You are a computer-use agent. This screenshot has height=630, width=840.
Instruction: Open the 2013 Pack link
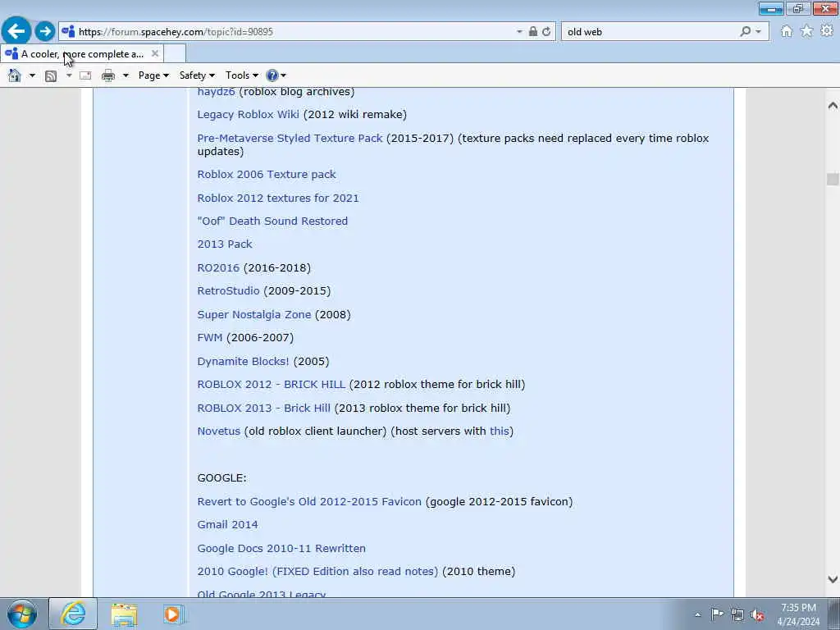click(225, 244)
